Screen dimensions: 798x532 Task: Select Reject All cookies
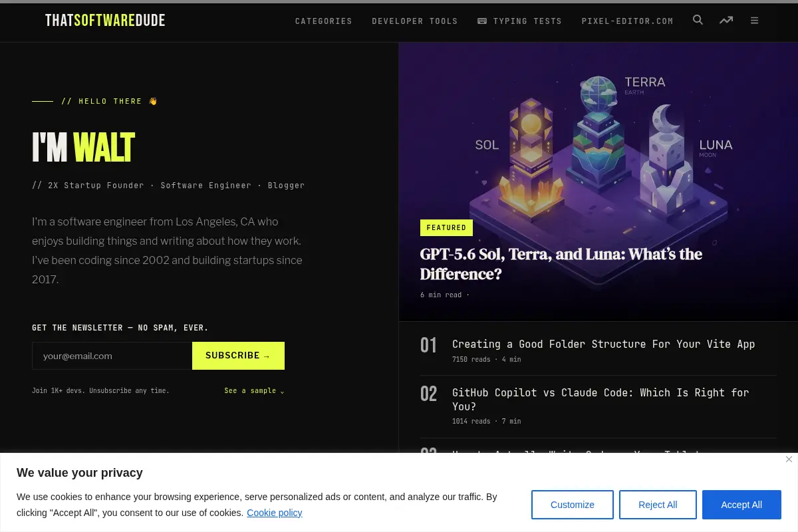(658, 505)
